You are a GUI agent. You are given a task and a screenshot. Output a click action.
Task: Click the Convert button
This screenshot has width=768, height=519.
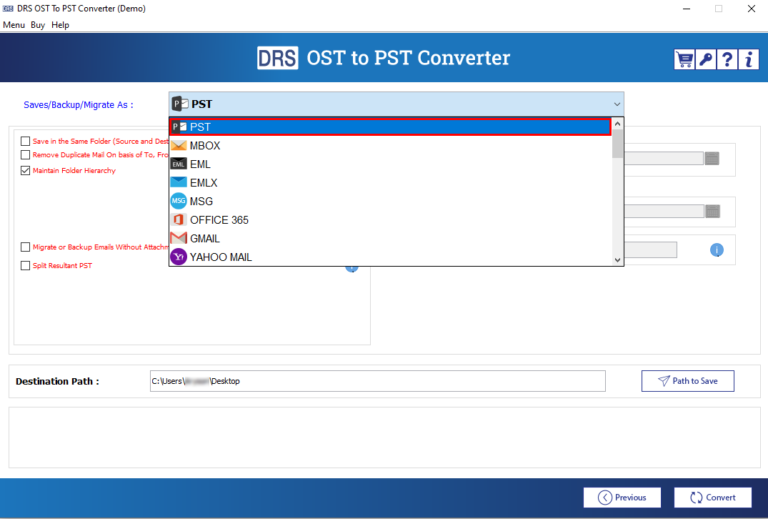pos(711,497)
